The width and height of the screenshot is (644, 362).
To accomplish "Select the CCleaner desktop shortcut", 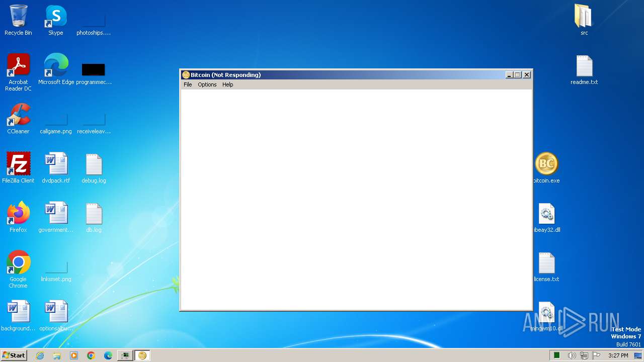I will tap(18, 119).
